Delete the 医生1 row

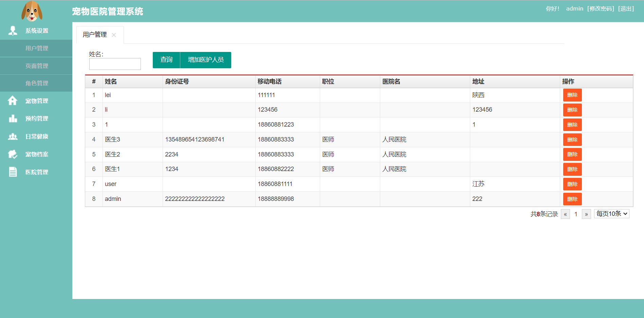point(572,169)
